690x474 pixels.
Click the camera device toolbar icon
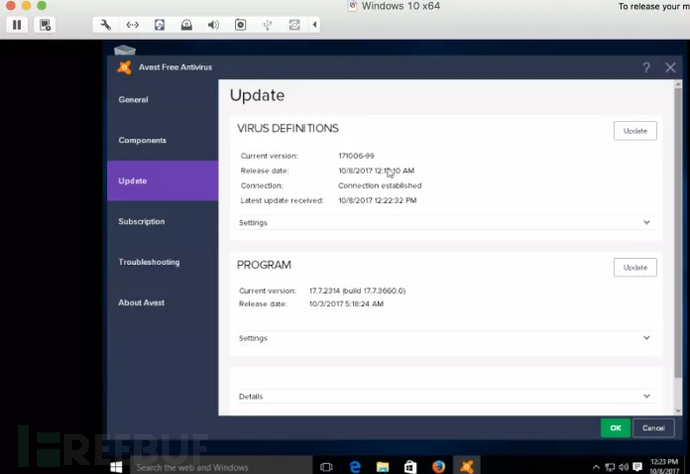[240, 25]
